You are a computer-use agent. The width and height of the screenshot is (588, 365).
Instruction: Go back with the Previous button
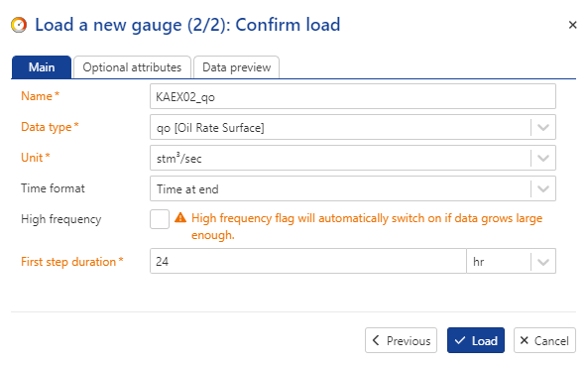click(x=401, y=340)
